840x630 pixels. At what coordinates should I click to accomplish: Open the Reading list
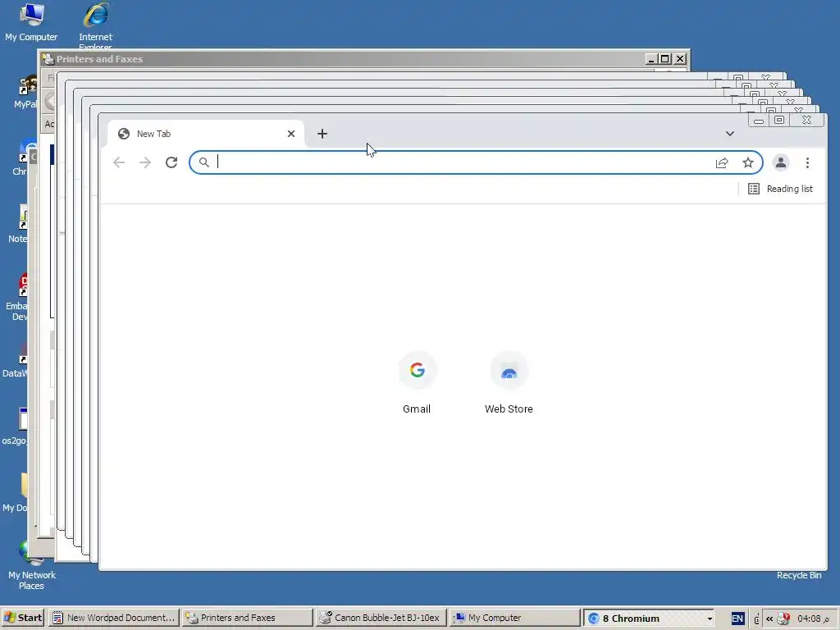[x=781, y=189]
